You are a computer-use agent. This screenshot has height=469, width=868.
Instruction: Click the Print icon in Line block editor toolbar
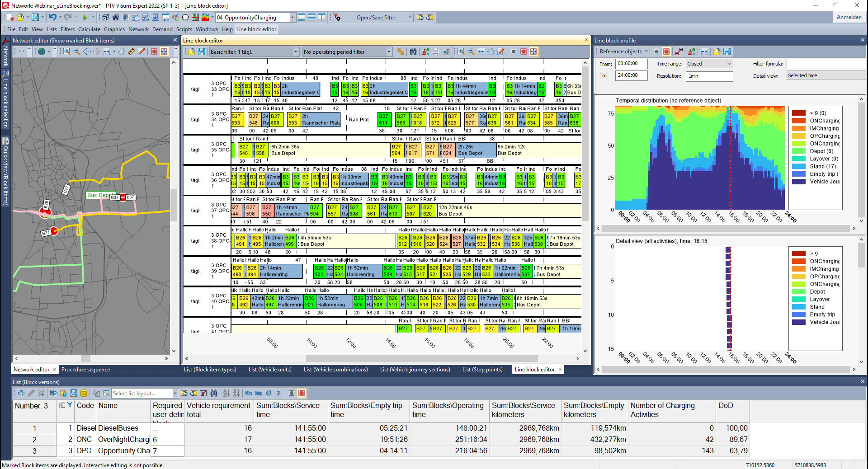tap(436, 52)
